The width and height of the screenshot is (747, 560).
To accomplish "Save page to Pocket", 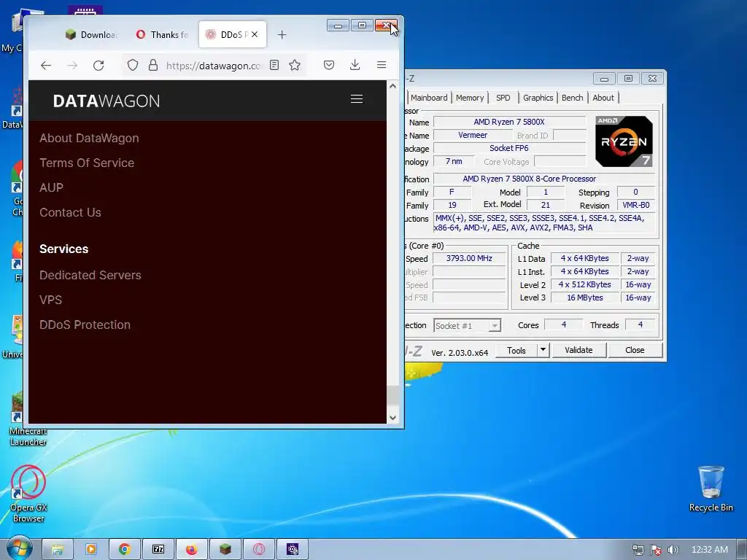I will [329, 65].
